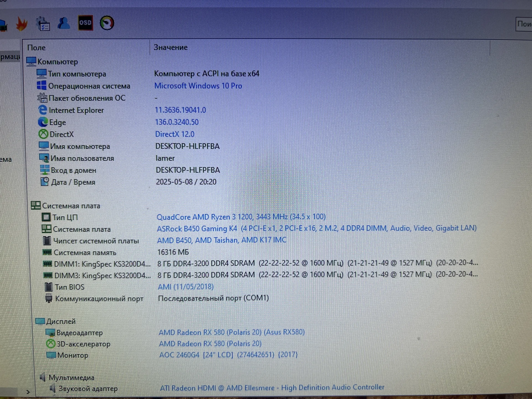
Task: Select the Имя пользователя row
Action: pos(107,158)
